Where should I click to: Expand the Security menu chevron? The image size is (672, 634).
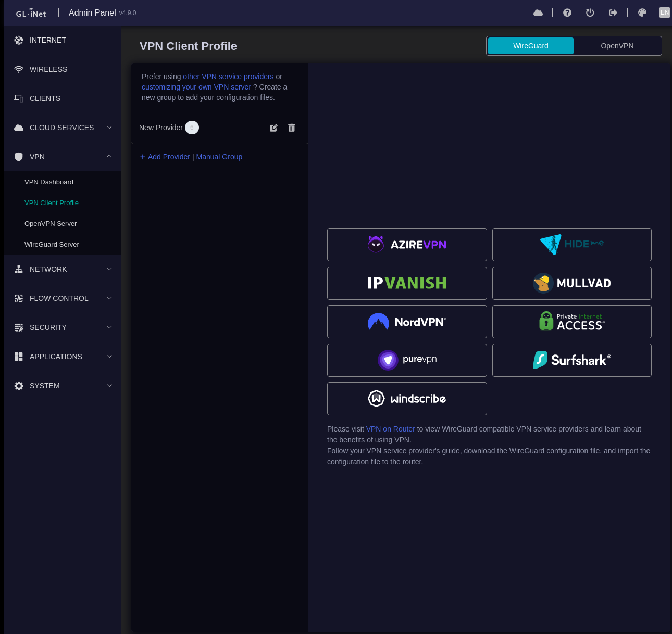coord(109,327)
